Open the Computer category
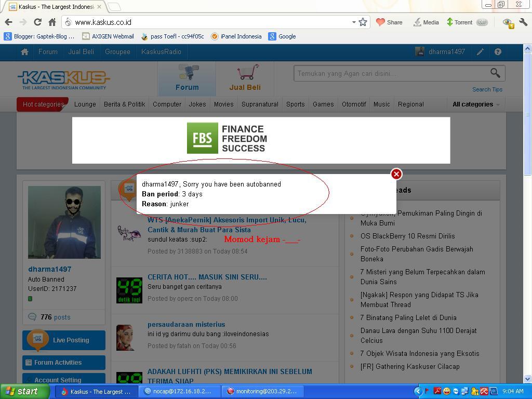532x399 pixels. point(167,104)
